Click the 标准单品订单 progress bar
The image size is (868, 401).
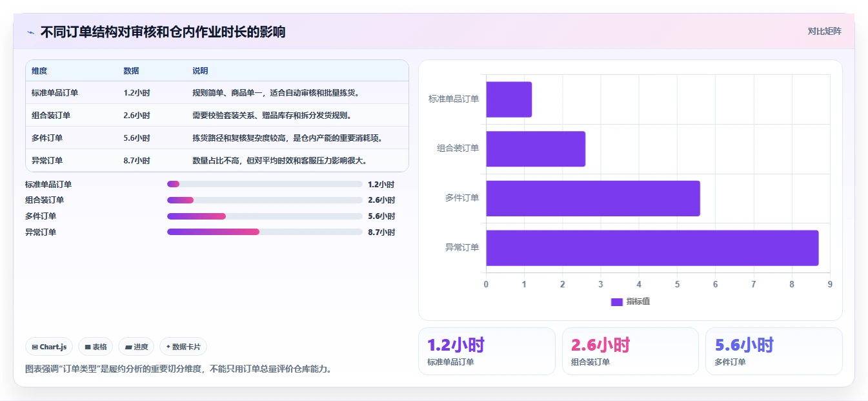point(265,184)
